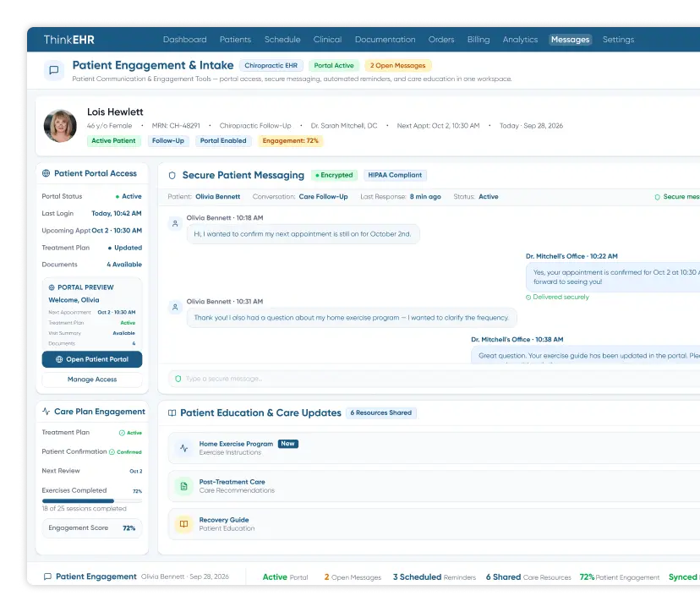Viewport: 700px width, 612px height.
Task: Open the Home Exercise Program resource
Action: tap(434, 448)
